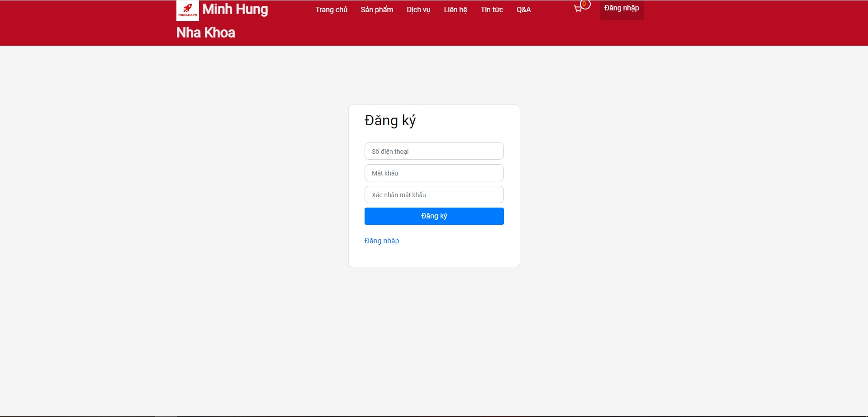Navigate to Dịch vụ in header

coord(418,9)
